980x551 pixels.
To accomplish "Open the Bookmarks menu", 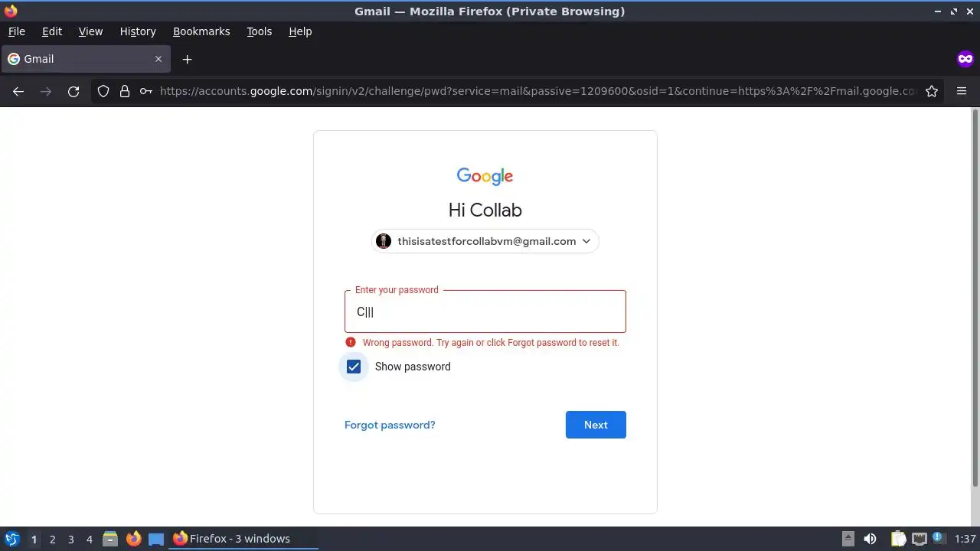I will (x=201, y=31).
